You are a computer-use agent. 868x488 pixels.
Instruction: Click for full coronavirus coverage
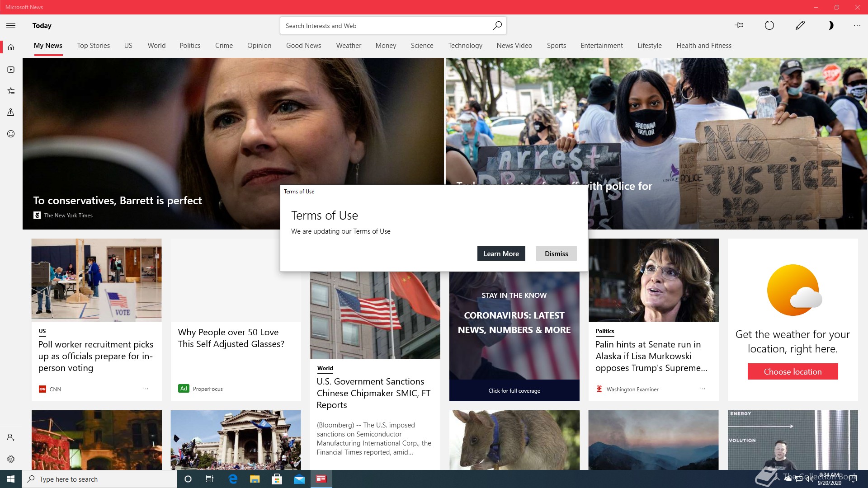[x=514, y=390]
